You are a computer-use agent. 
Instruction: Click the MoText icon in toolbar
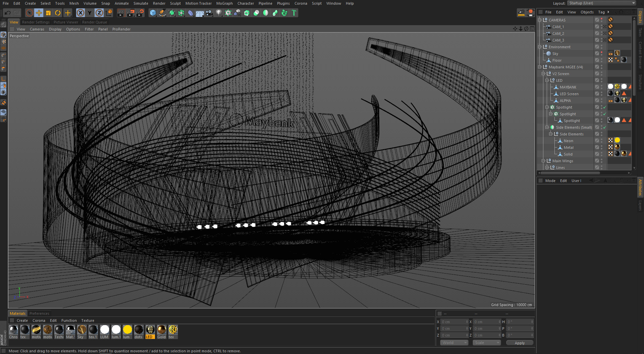(x=294, y=13)
